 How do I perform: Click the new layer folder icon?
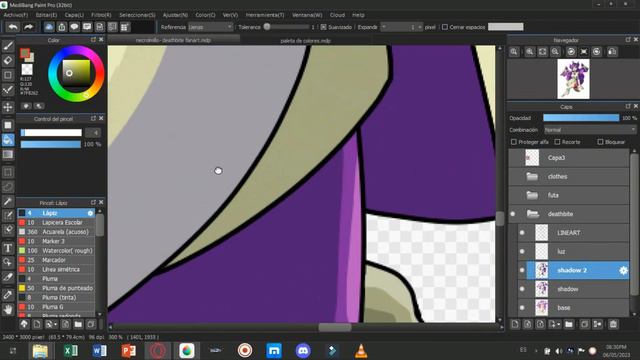[x=569, y=324]
